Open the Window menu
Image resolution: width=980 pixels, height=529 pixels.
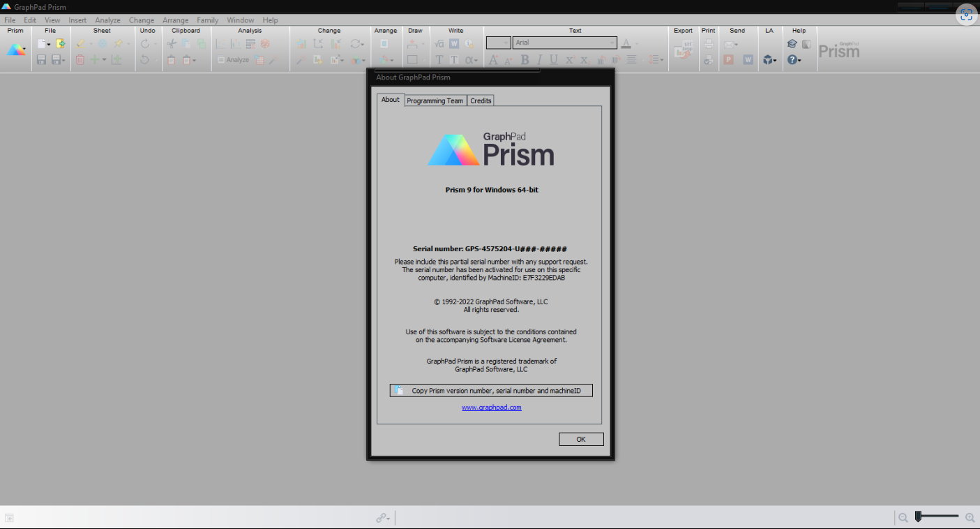pyautogui.click(x=241, y=20)
